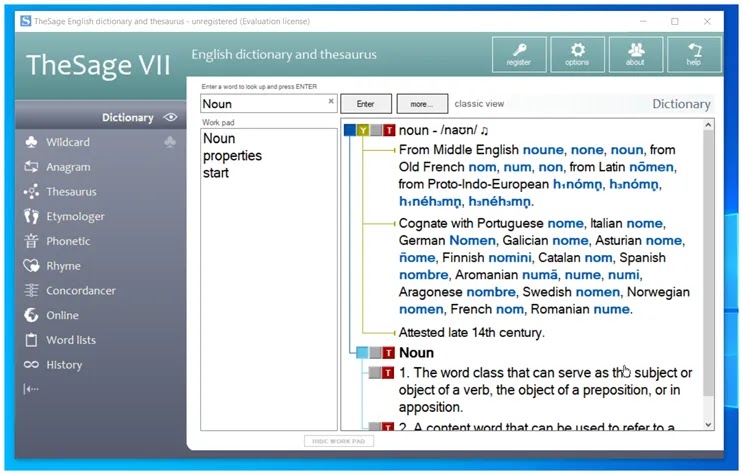Switch to Thesaurus in sidebar
This screenshot has height=475, width=743.
pos(71,192)
